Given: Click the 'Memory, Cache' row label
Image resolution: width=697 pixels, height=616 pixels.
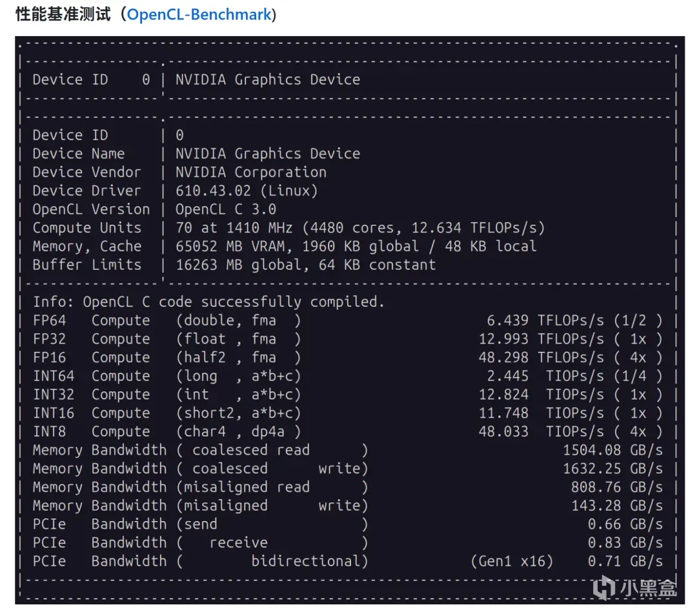Looking at the screenshot, I should point(86,247).
